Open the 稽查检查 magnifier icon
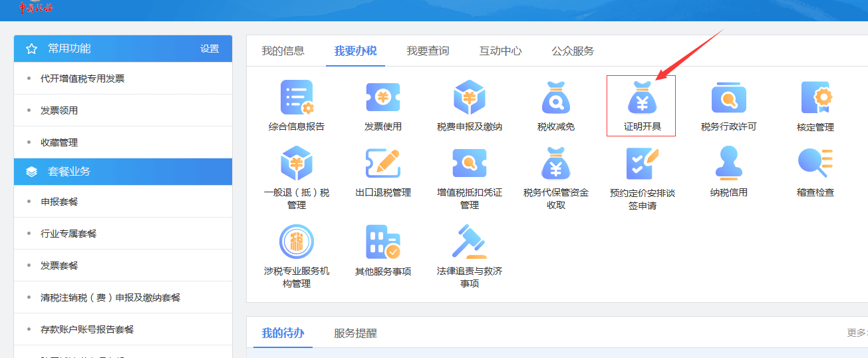This screenshot has width=868, height=358. pyautogui.click(x=815, y=164)
